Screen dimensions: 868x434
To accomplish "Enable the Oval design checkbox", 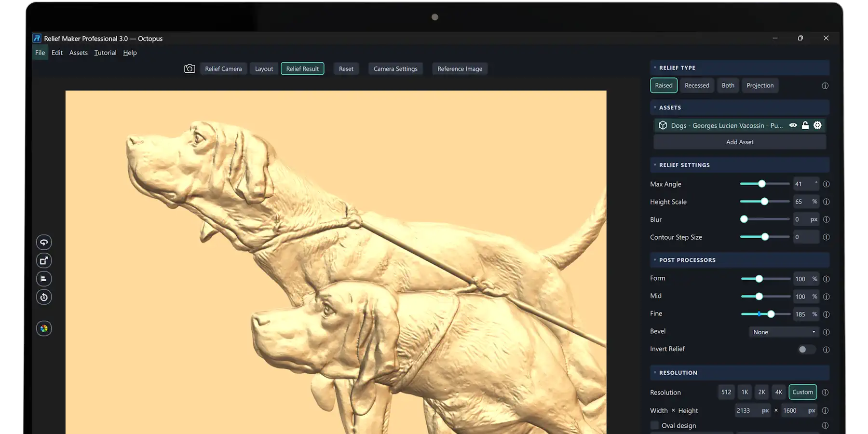I will pyautogui.click(x=654, y=425).
